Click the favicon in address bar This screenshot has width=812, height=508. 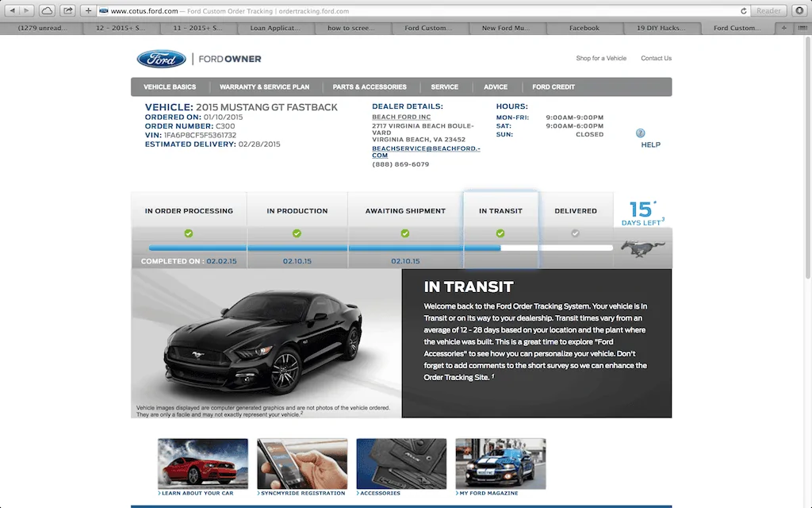[104, 10]
